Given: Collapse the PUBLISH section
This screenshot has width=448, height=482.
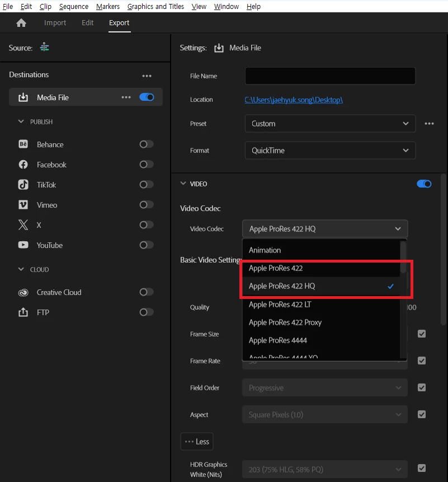Looking at the screenshot, I should (21, 121).
